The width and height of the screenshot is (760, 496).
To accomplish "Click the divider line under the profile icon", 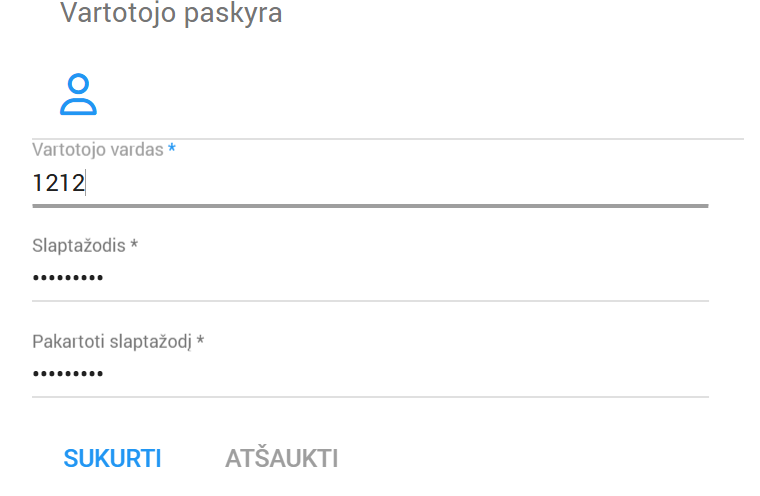I will (x=388, y=138).
